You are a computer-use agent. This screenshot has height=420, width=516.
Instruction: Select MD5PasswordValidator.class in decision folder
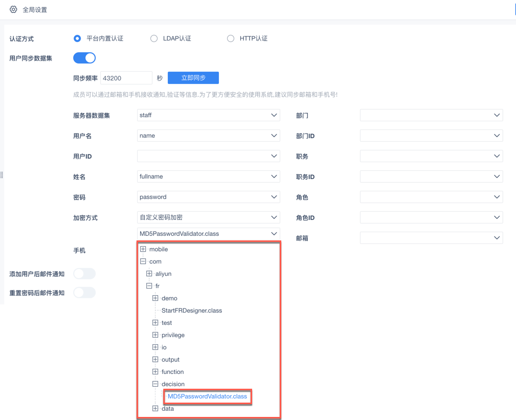pos(207,396)
